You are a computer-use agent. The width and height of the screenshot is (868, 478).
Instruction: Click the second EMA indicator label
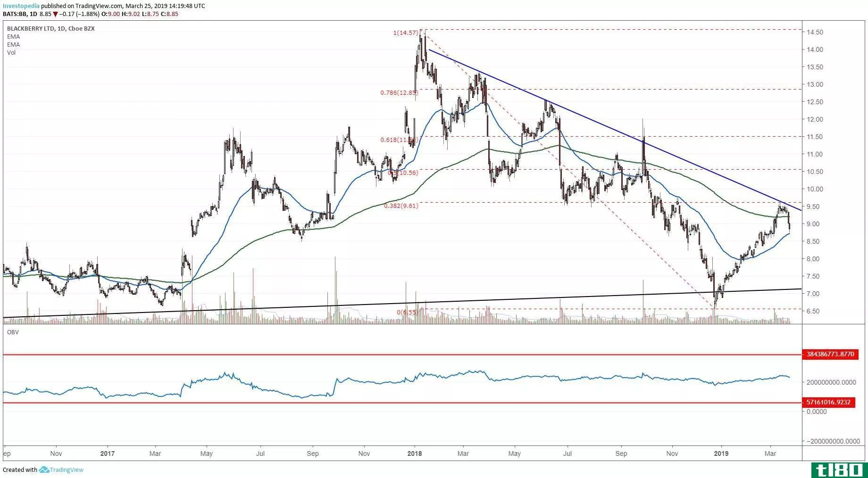point(13,45)
